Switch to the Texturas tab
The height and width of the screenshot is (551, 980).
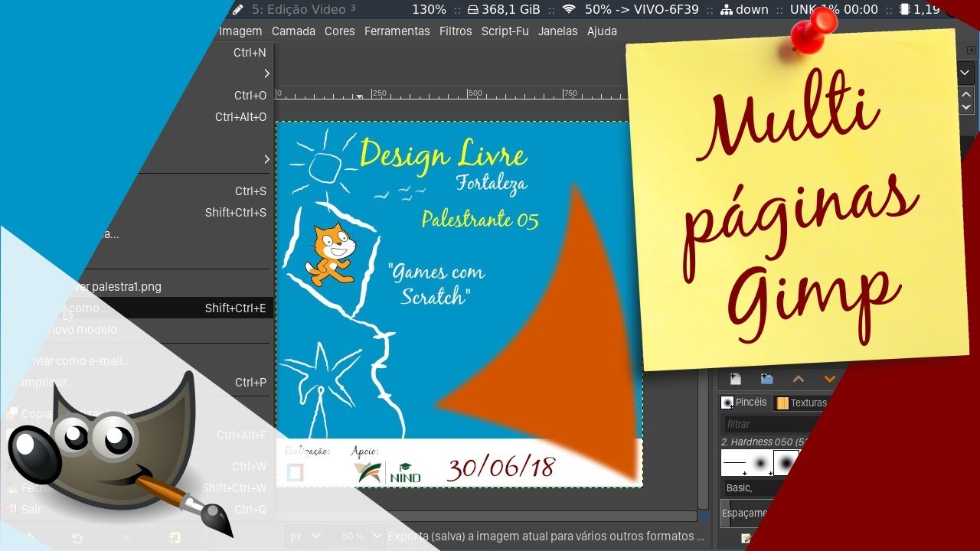tap(802, 403)
